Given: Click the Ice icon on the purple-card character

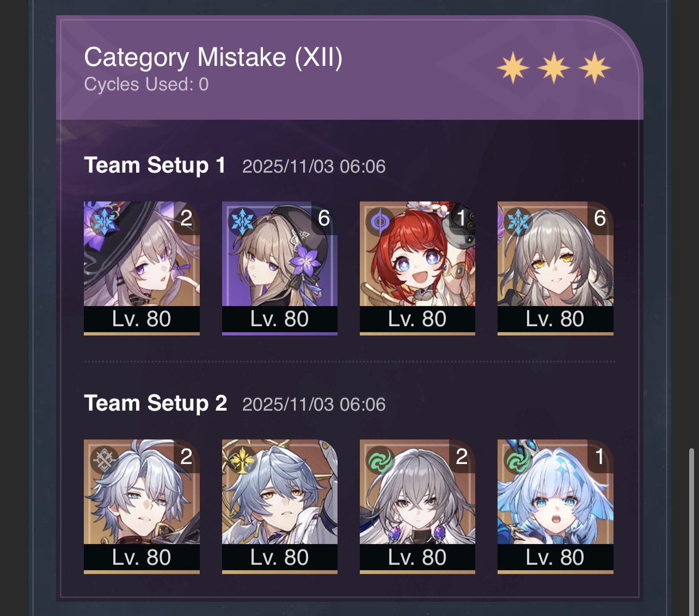Looking at the screenshot, I should pos(242,222).
